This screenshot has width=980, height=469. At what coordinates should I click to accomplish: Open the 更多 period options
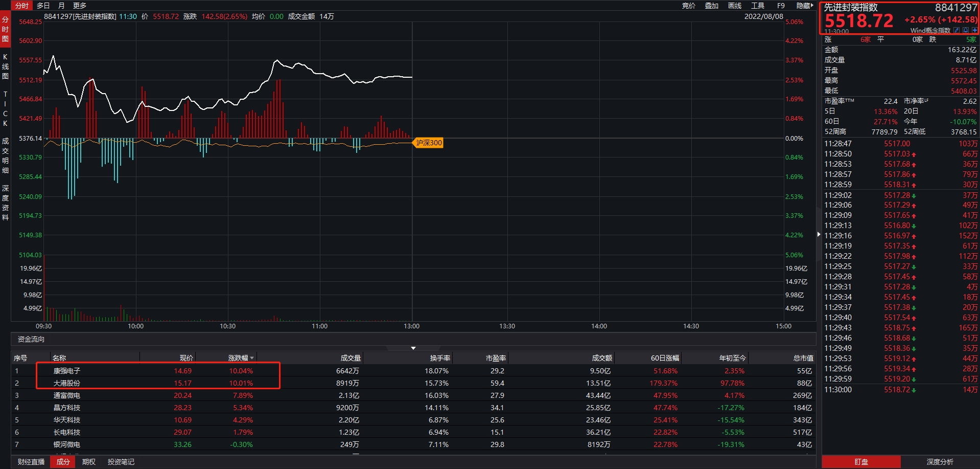tap(80, 6)
